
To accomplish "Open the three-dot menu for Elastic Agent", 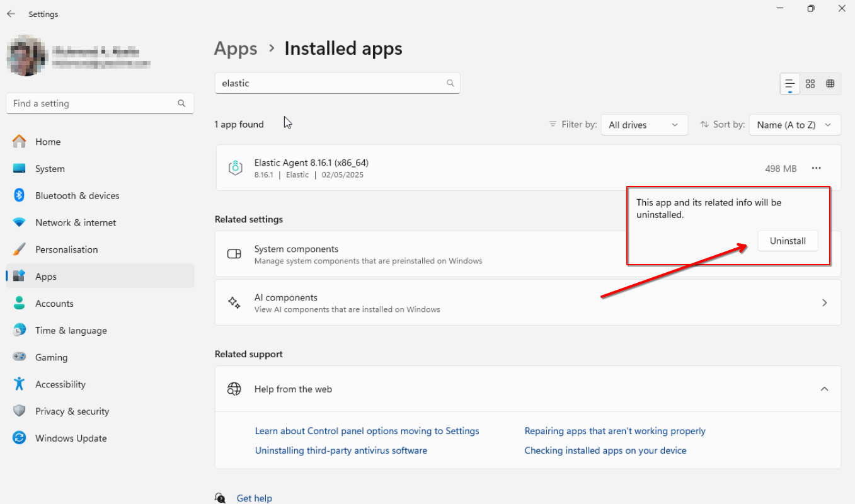I will tap(817, 168).
